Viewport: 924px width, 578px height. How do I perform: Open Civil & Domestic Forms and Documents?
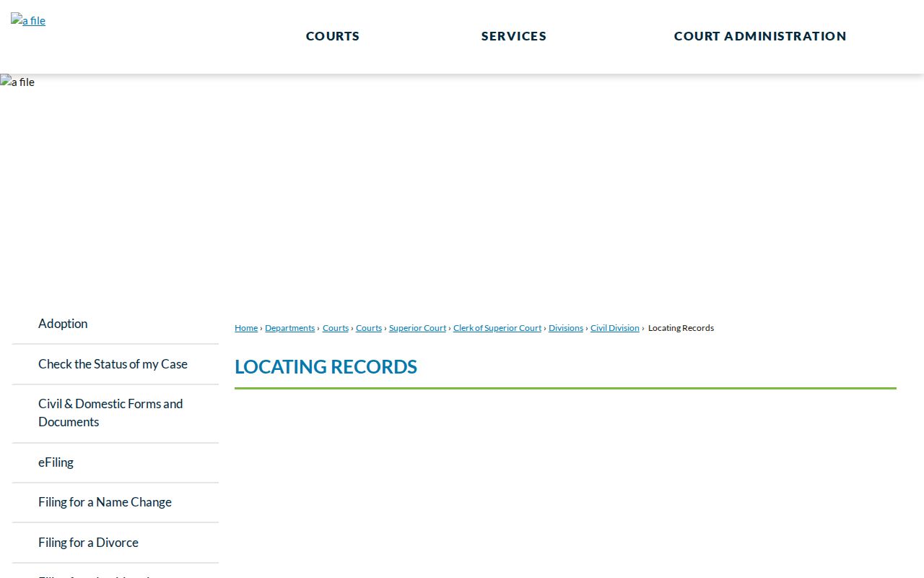point(115,413)
